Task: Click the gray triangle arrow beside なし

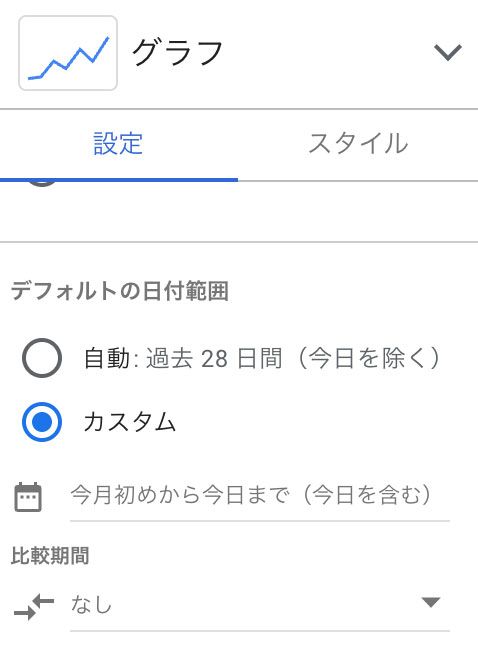Action: [x=431, y=602]
